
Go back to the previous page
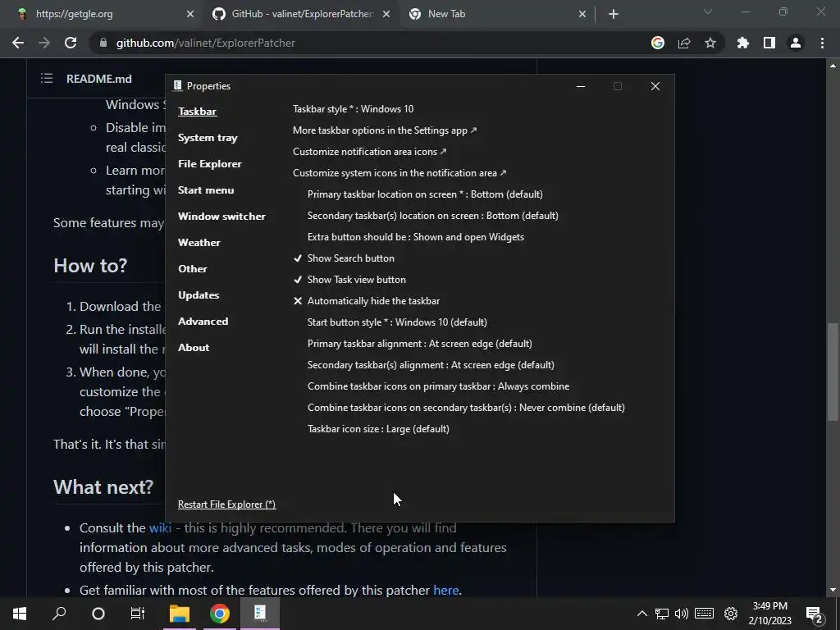tap(18, 43)
